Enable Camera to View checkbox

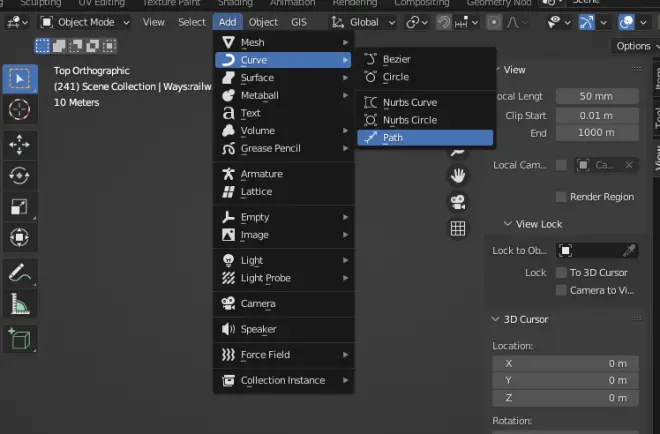click(561, 290)
